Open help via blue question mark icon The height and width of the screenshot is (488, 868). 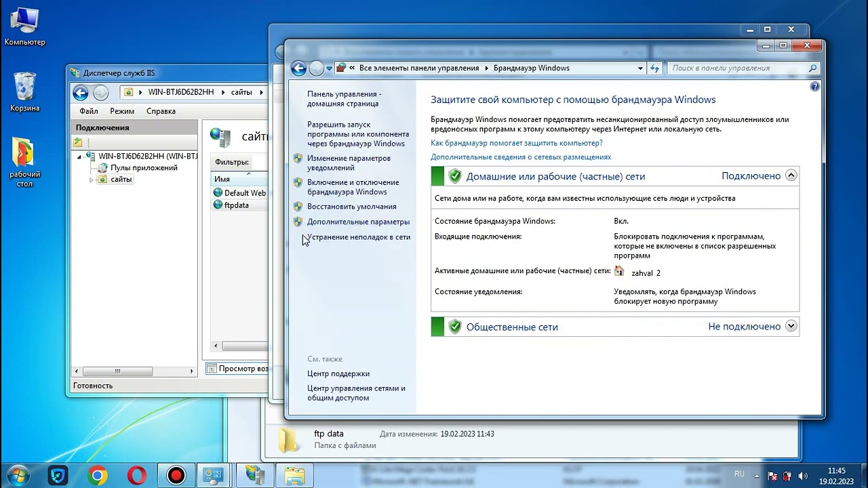(815, 87)
